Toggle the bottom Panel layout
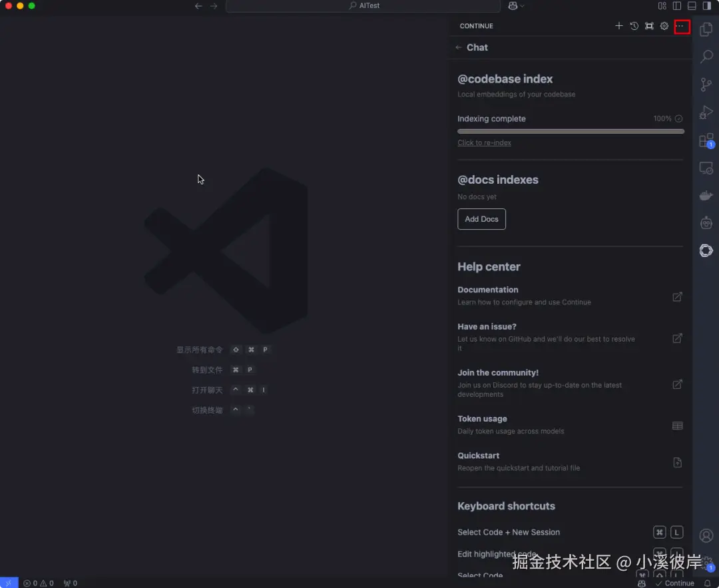Screen dimensions: 719x588 click(x=690, y=5)
